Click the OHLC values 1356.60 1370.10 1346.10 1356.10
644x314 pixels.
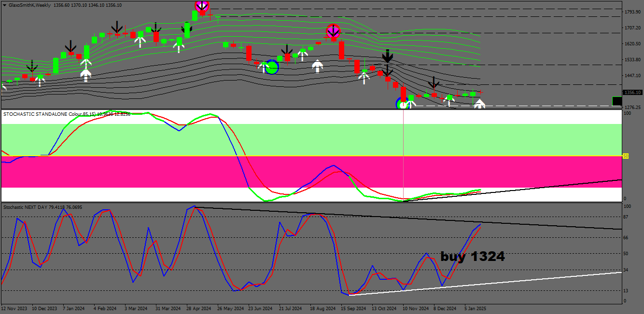point(87,5)
